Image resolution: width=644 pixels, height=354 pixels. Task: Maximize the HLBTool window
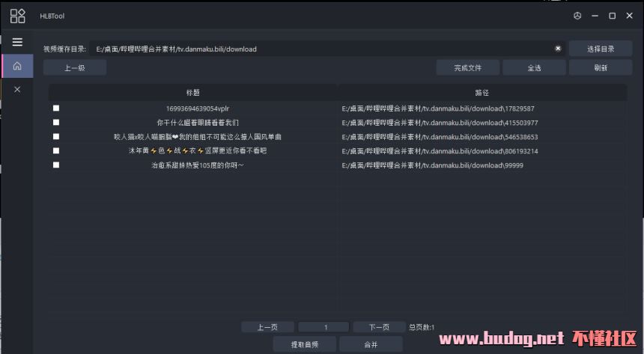point(612,16)
